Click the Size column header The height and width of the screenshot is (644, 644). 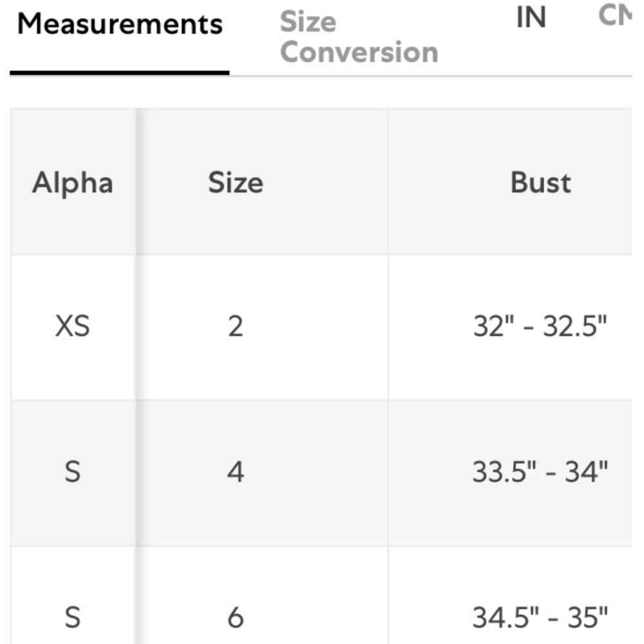click(x=236, y=182)
